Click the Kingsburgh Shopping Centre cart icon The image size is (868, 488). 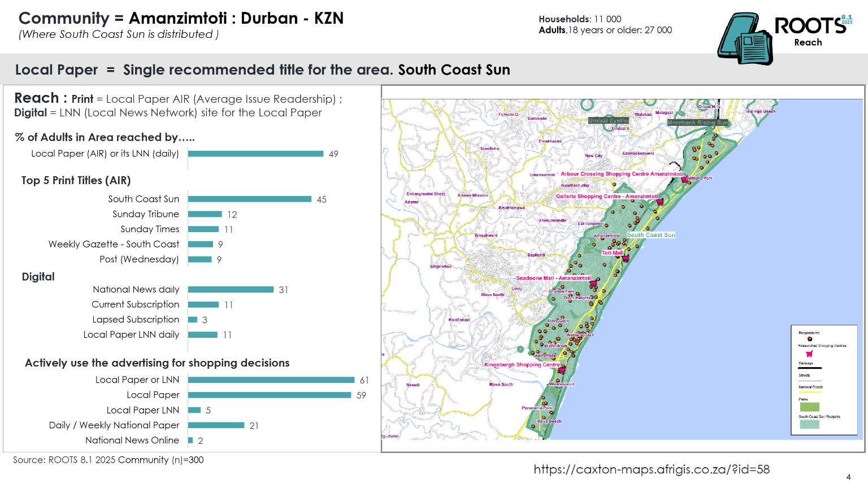coord(562,370)
